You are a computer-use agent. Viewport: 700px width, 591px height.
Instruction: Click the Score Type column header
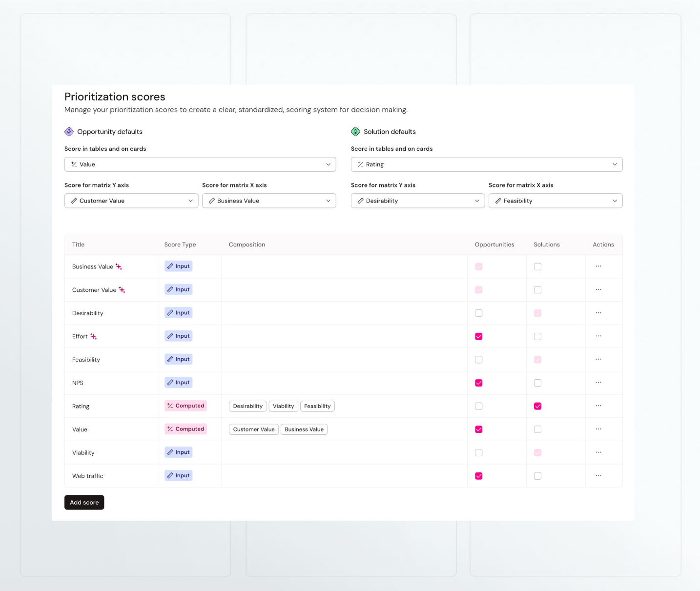pyautogui.click(x=180, y=245)
